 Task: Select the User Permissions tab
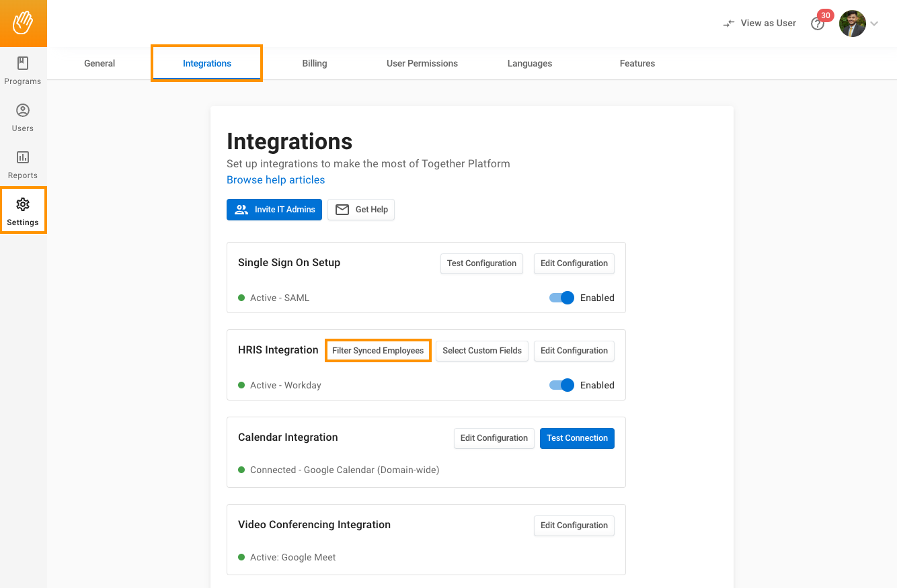pyautogui.click(x=422, y=63)
